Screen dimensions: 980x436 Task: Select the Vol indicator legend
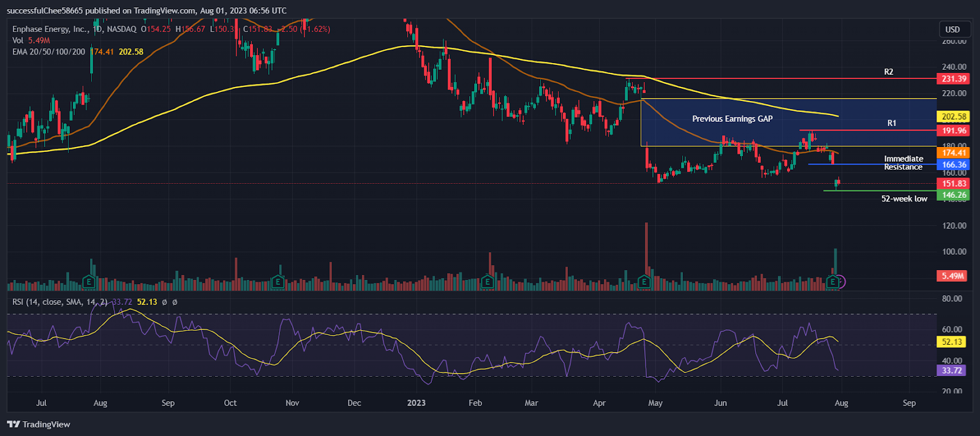(x=18, y=40)
